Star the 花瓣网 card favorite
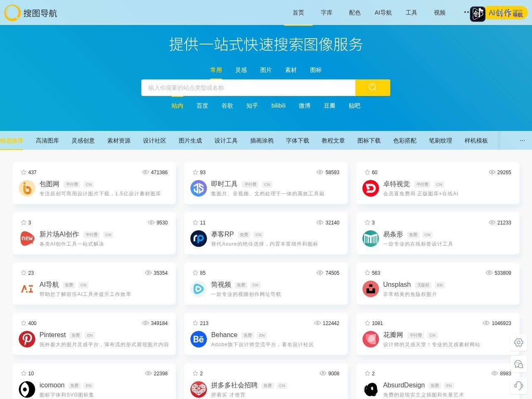The height and width of the screenshot is (399, 532). 367,323
